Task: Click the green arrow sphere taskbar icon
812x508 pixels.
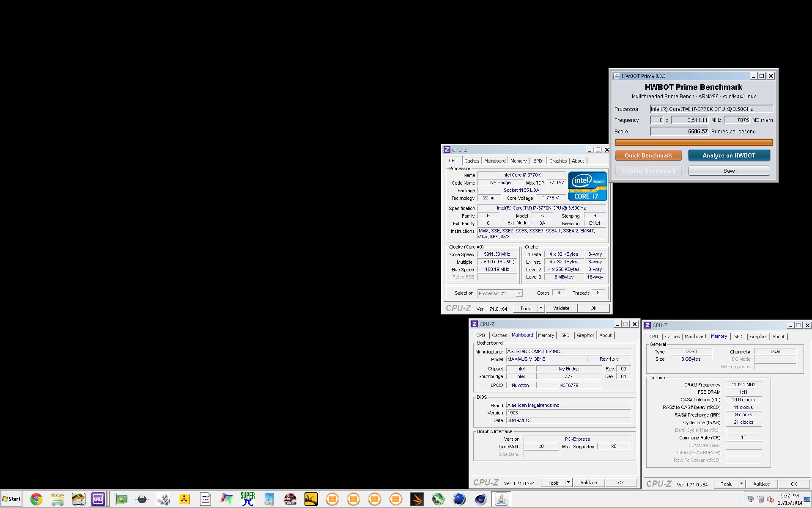Action: click(x=438, y=500)
